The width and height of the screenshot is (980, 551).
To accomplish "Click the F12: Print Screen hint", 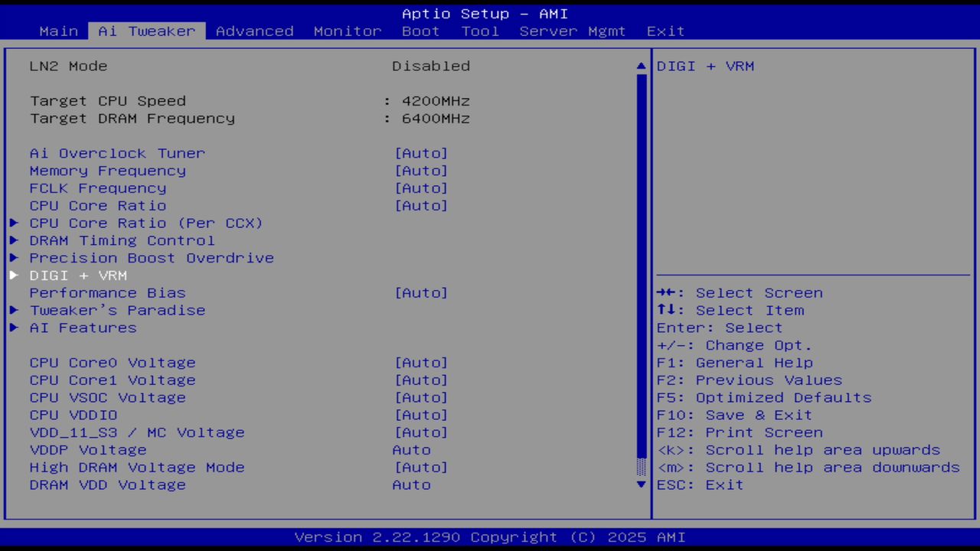I will [740, 433].
